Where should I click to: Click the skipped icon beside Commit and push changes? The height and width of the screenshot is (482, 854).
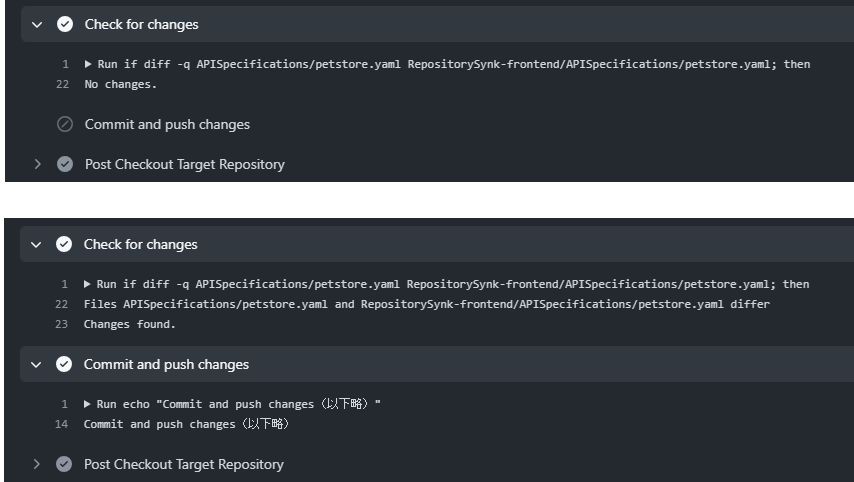pos(65,125)
